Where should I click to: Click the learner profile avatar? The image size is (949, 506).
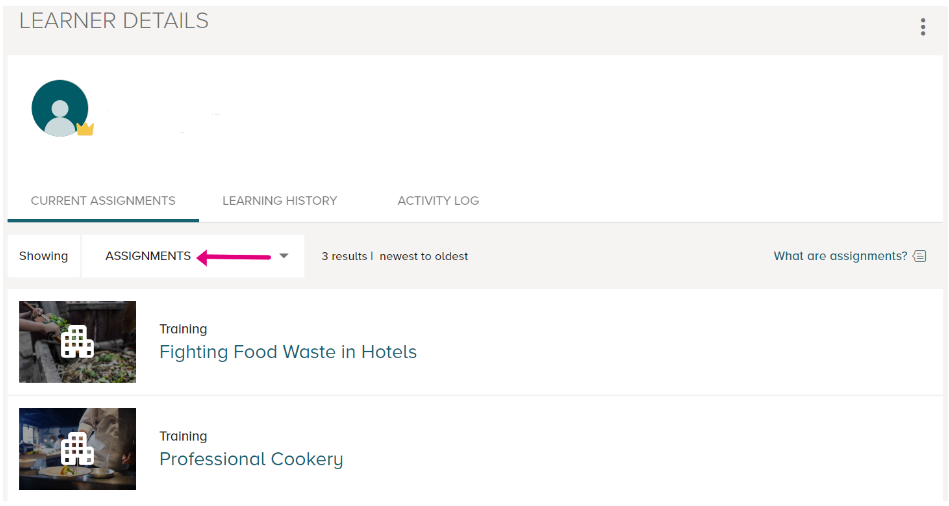tap(60, 108)
